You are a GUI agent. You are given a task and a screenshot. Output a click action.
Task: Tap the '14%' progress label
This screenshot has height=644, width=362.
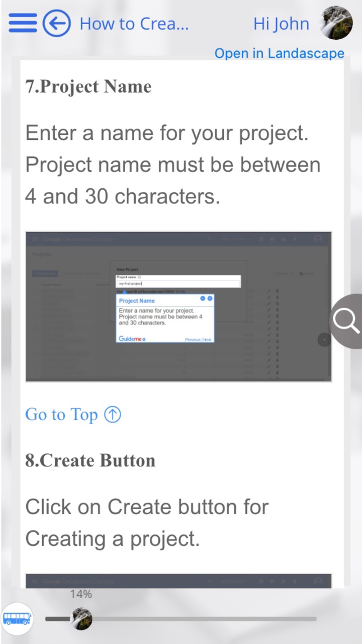click(81, 594)
